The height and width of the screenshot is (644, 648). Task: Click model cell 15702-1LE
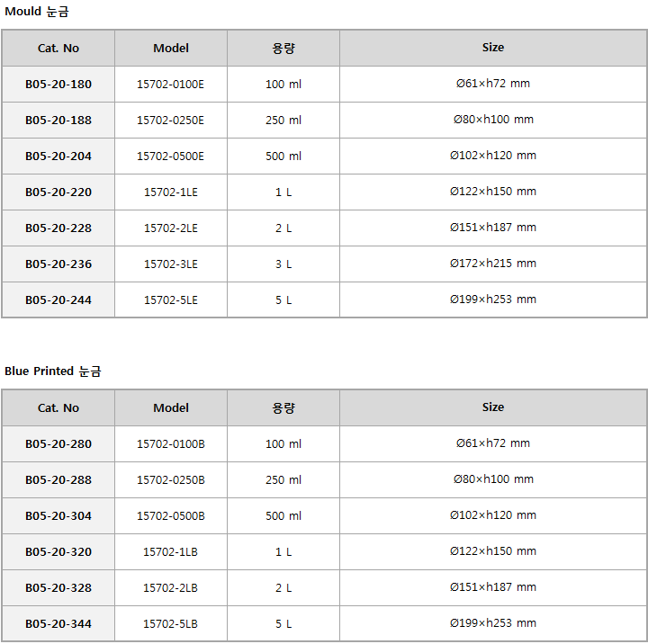[x=171, y=192]
